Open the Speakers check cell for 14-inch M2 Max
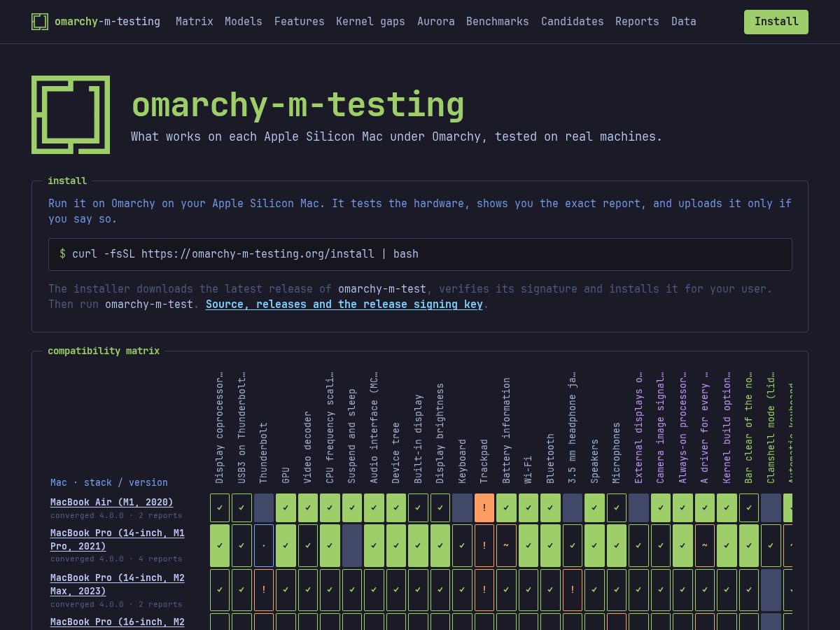 click(x=594, y=590)
